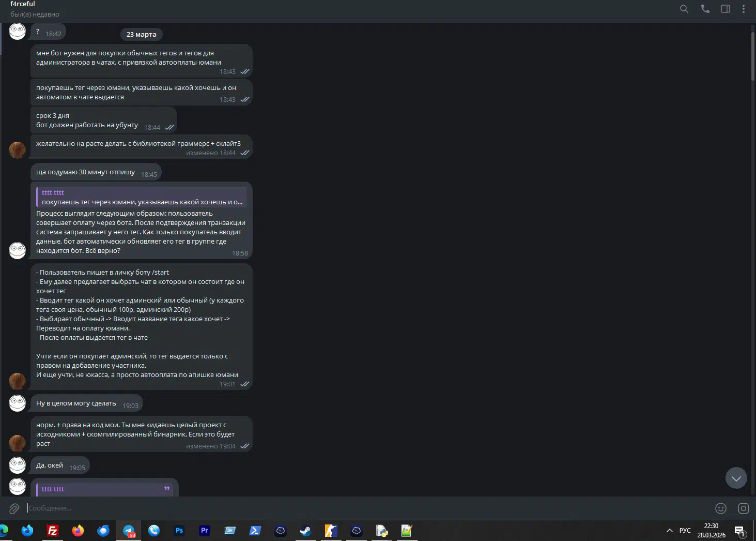Open FileZilla from the taskbar
756x541 pixels.
(53, 531)
